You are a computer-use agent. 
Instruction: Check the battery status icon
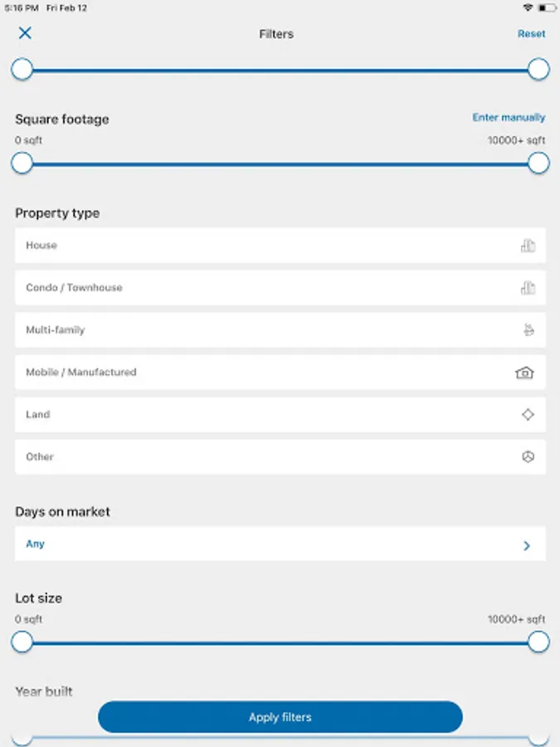tap(546, 7)
